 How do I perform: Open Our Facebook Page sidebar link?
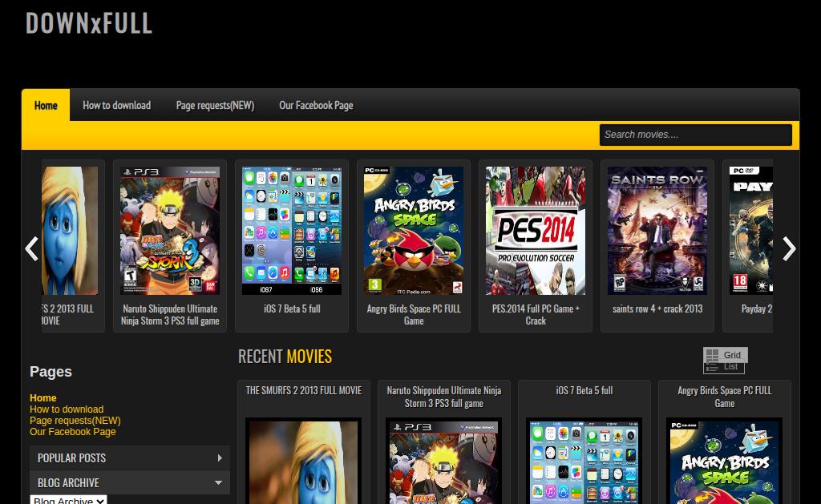[73, 432]
